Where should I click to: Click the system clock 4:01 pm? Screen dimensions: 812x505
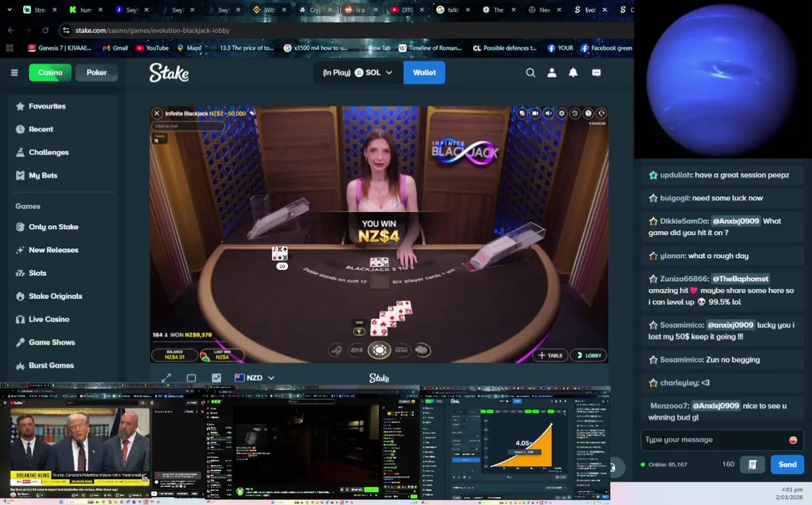pos(792,490)
